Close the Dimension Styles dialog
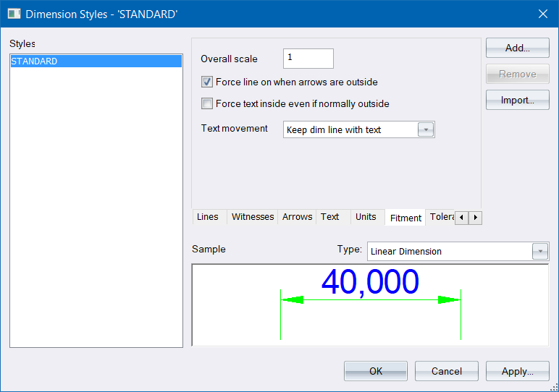This screenshot has height=392, width=559. tap(542, 13)
